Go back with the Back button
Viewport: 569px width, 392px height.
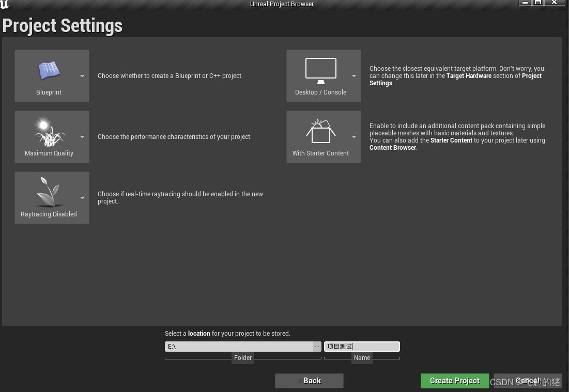tap(309, 381)
